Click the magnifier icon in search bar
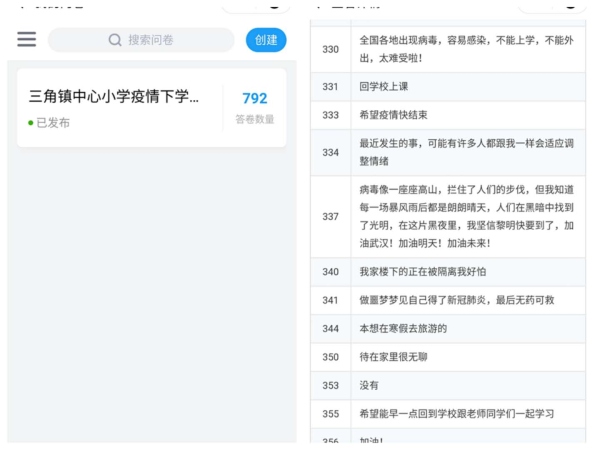Image resolution: width=600 pixels, height=450 pixels. [115, 40]
